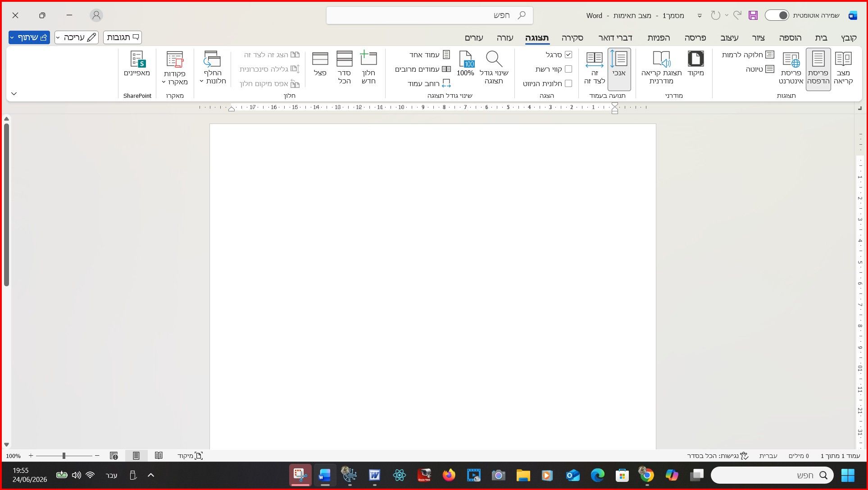Click the zoom slider handle
The image size is (868, 490).
(x=64, y=456)
